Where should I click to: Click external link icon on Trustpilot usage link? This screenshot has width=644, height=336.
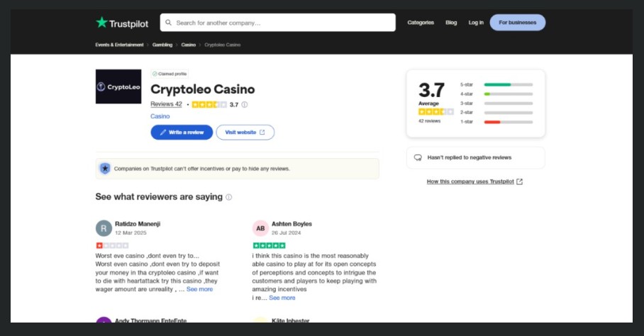coord(520,181)
